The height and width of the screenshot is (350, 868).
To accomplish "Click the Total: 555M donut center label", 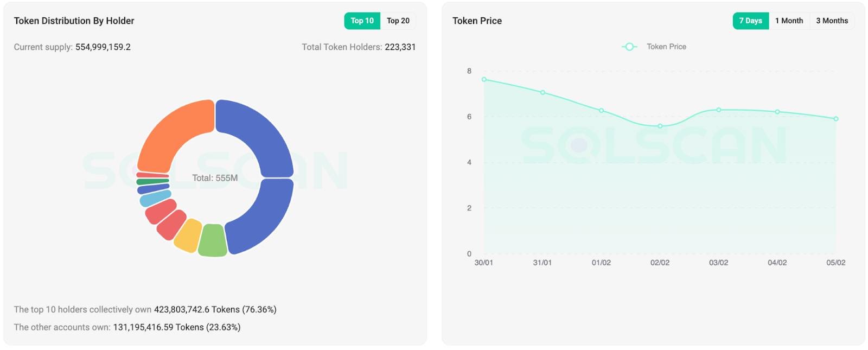I will click(215, 178).
